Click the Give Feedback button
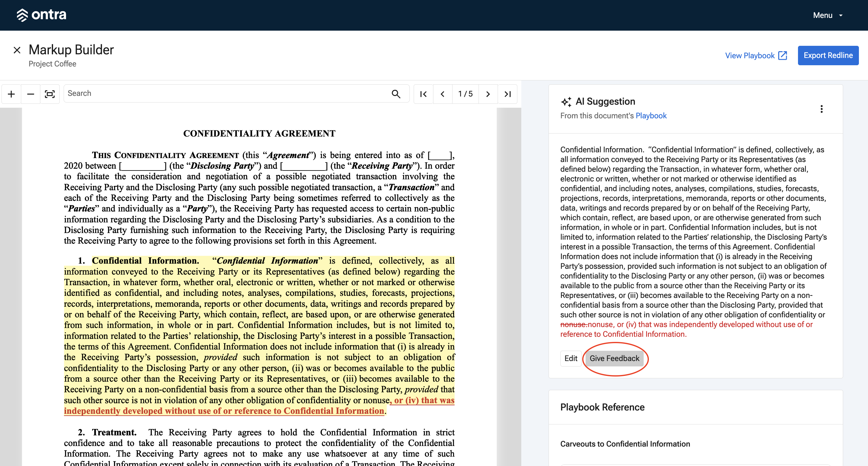Image resolution: width=868 pixels, height=466 pixels. coord(614,358)
